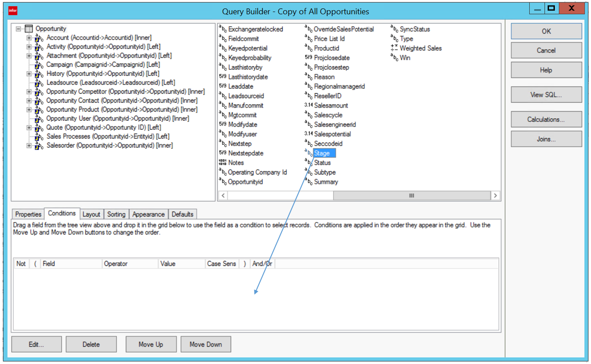Click the date-type icon beside Lasthistorydate
The height and width of the screenshot is (364, 591).
pos(223,77)
